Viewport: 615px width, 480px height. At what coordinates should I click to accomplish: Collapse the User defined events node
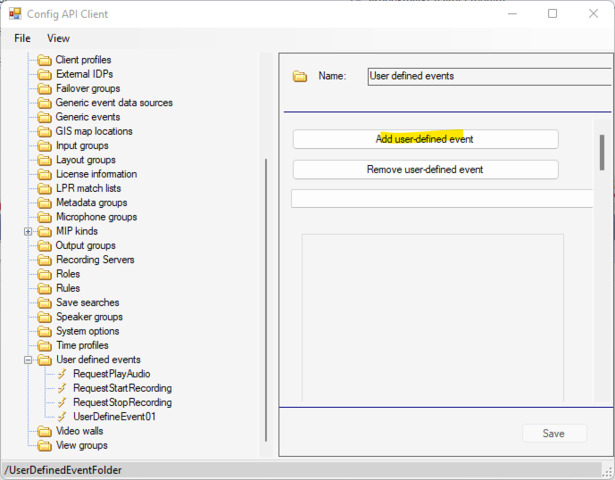pos(28,360)
